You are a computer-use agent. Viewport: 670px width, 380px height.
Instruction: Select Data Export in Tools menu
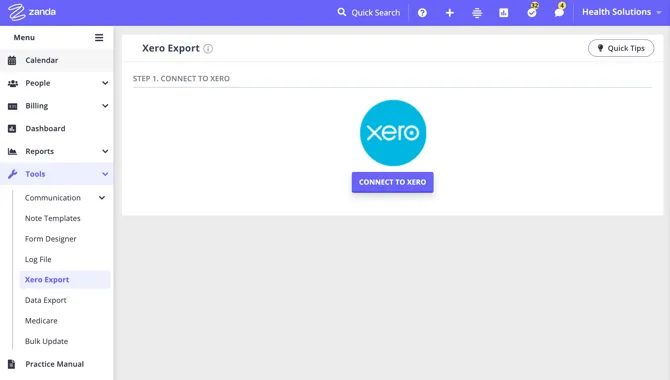point(46,300)
